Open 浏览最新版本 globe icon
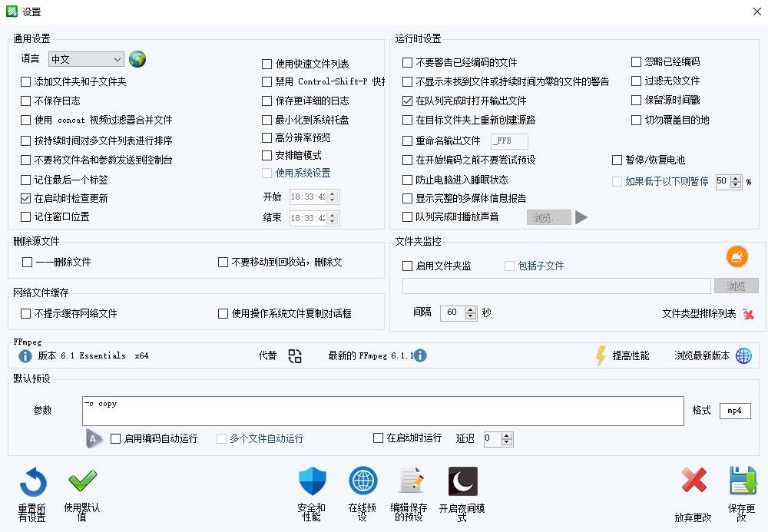This screenshot has width=768, height=532. pyautogui.click(x=743, y=355)
